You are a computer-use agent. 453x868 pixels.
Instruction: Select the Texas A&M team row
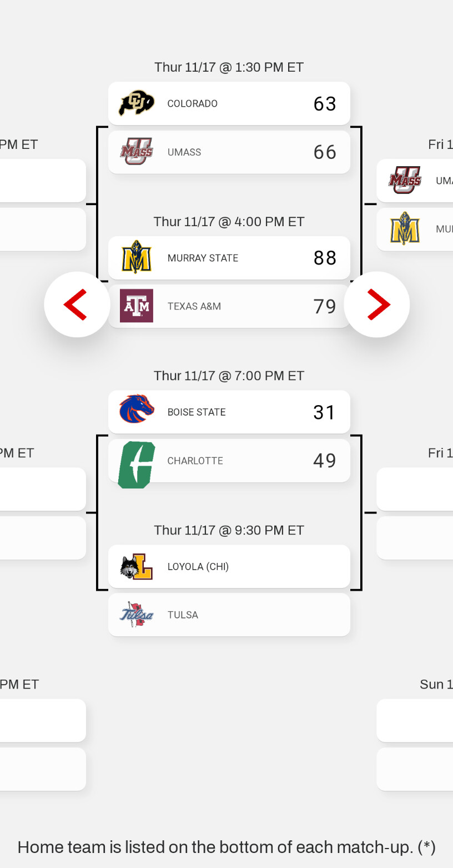[229, 306]
